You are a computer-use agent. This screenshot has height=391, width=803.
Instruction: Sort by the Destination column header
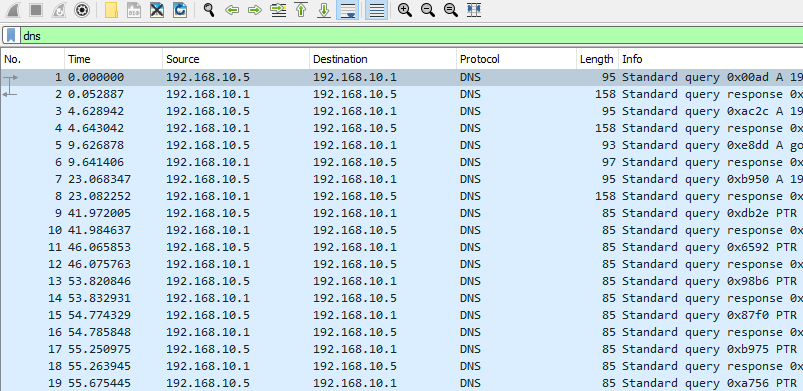(383, 59)
